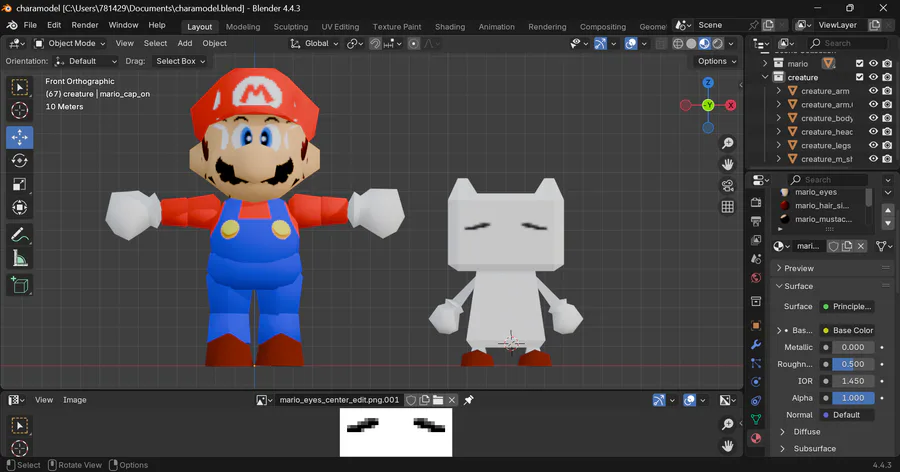Select the Measure tool
Screen dimensions: 900x472
pos(20,258)
